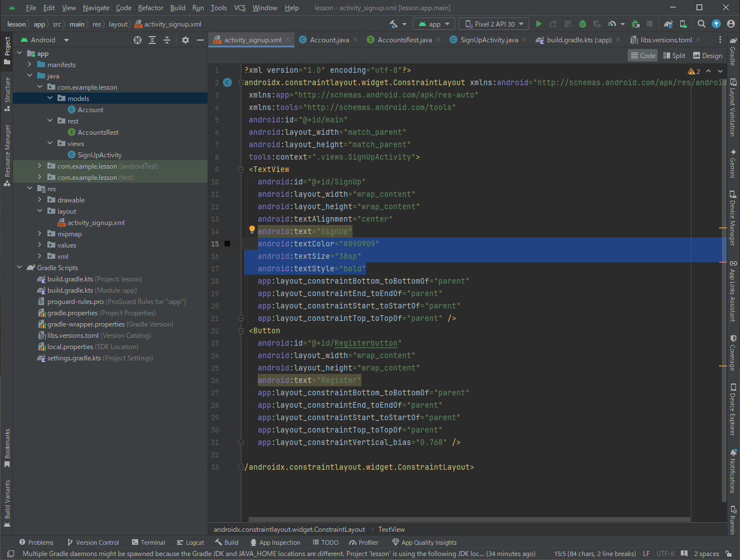Click the yellow warnings indicator in editor
This screenshot has height=560, width=740.
tap(694, 72)
